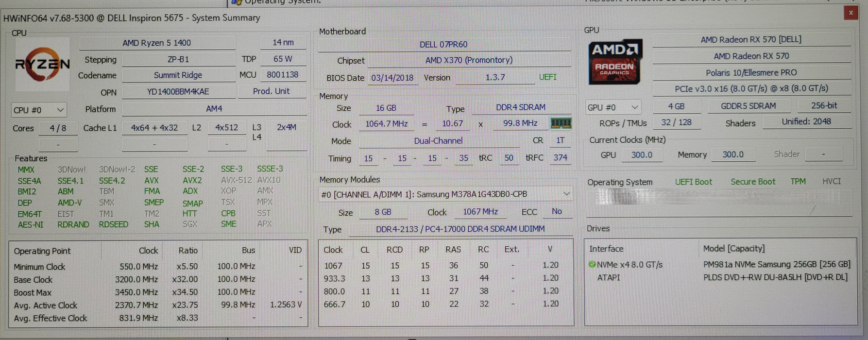Viewport: 868px width, 340px height.
Task: Click the MCU value 8001138
Action: coord(283,75)
